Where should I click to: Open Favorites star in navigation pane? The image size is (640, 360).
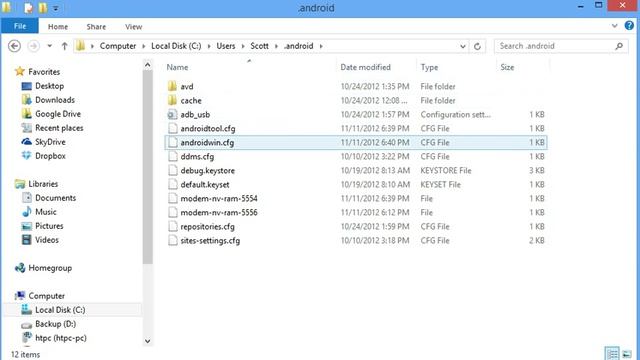click(x=20, y=71)
